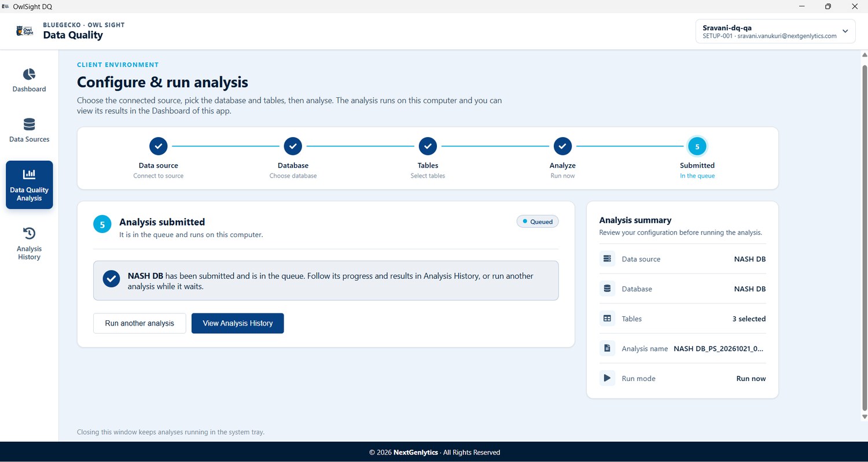Click the Database step checkmark circle
Viewport: 868px width, 462px height.
293,146
